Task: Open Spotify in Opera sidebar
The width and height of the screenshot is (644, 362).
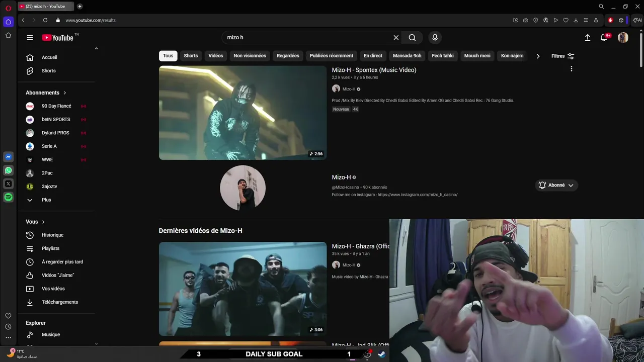Action: (8, 198)
